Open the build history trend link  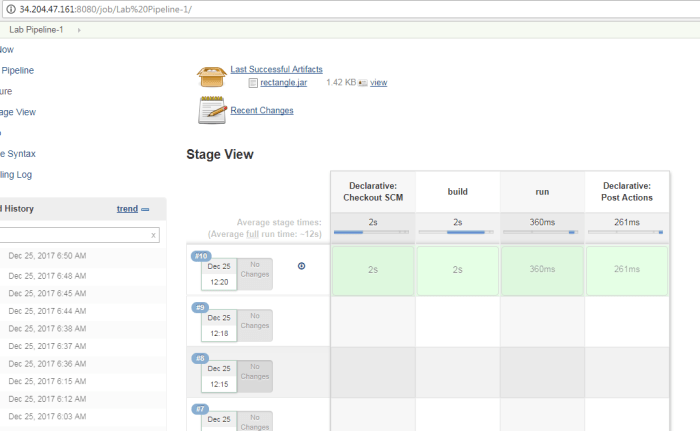pyautogui.click(x=127, y=209)
